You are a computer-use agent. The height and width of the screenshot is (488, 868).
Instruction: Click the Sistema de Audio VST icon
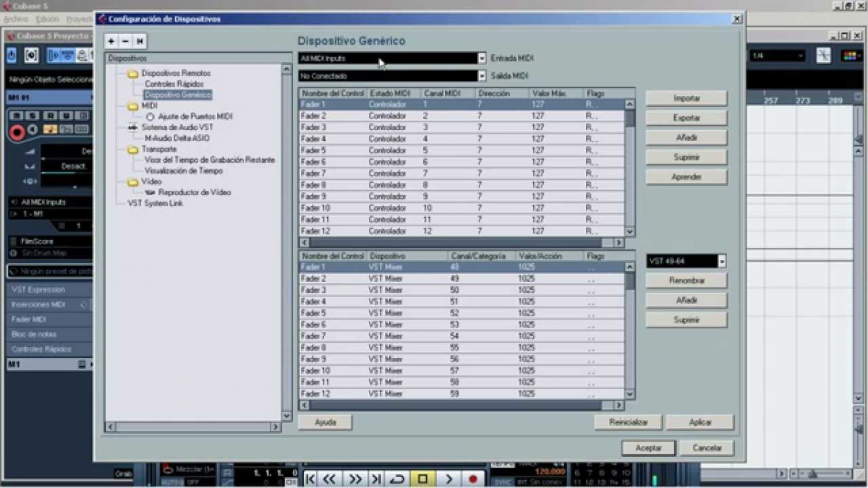133,127
